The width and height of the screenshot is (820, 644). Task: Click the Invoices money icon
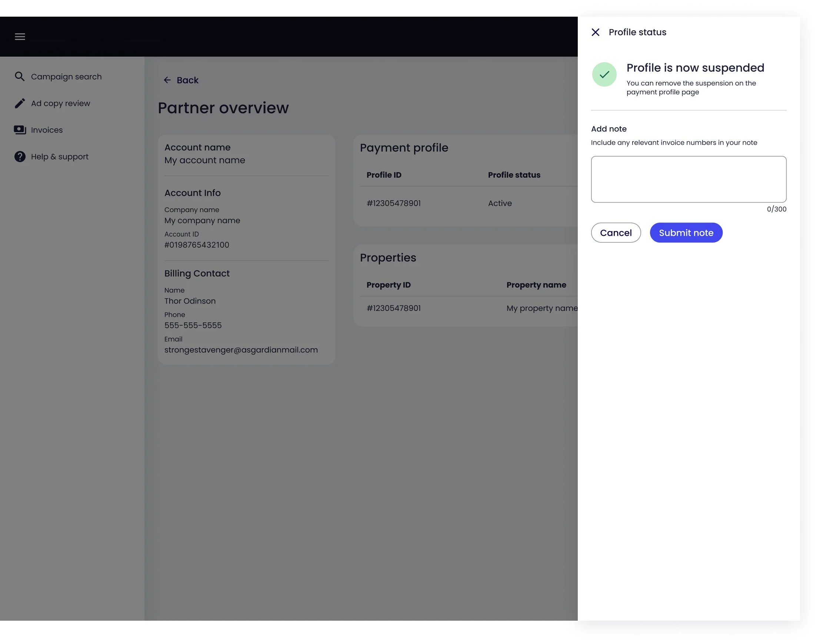point(20,130)
